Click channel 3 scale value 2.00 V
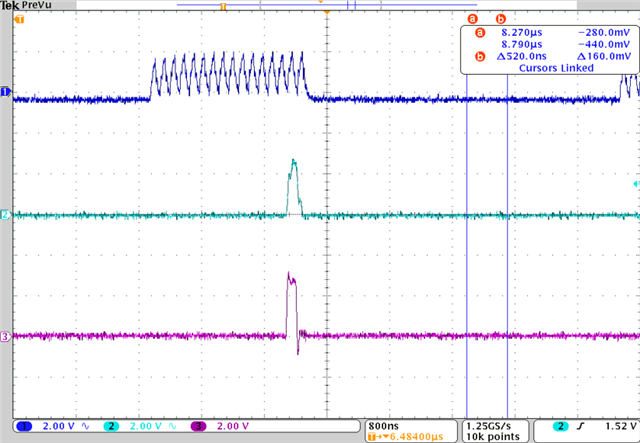The height and width of the screenshot is (443, 640). click(233, 426)
